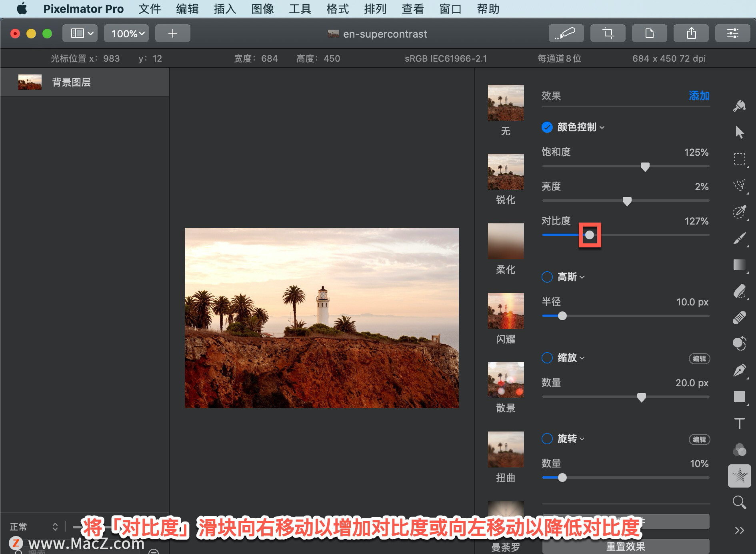Click the Crop toolbar button
This screenshot has height=554, width=756.
[x=608, y=33]
